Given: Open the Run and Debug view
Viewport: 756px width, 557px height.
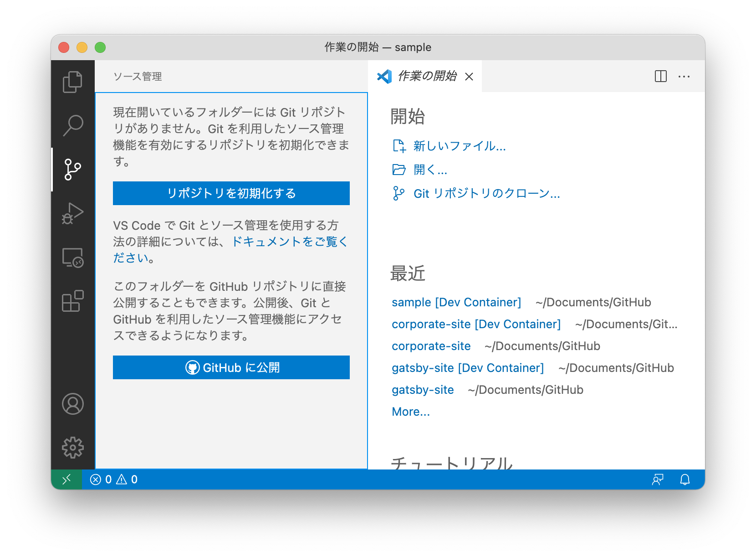Looking at the screenshot, I should click(72, 212).
